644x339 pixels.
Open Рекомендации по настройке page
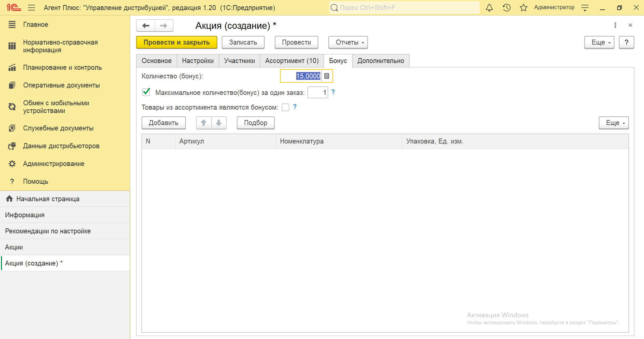click(x=65, y=231)
